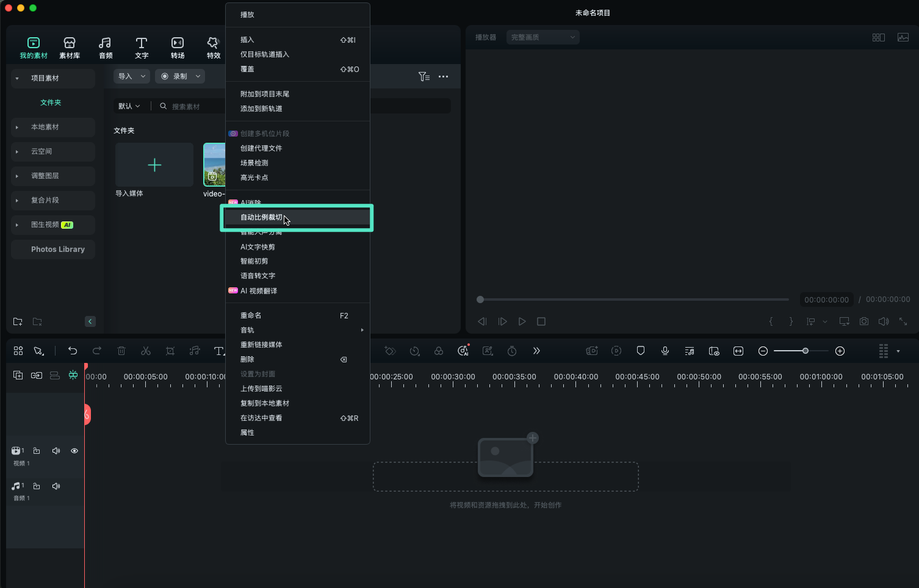Open Photos Library in the sidebar
Viewport: 919px width, 588px height.
tap(57, 249)
